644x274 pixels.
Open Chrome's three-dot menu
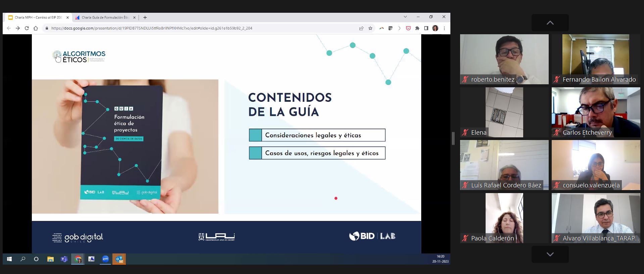[x=444, y=28]
